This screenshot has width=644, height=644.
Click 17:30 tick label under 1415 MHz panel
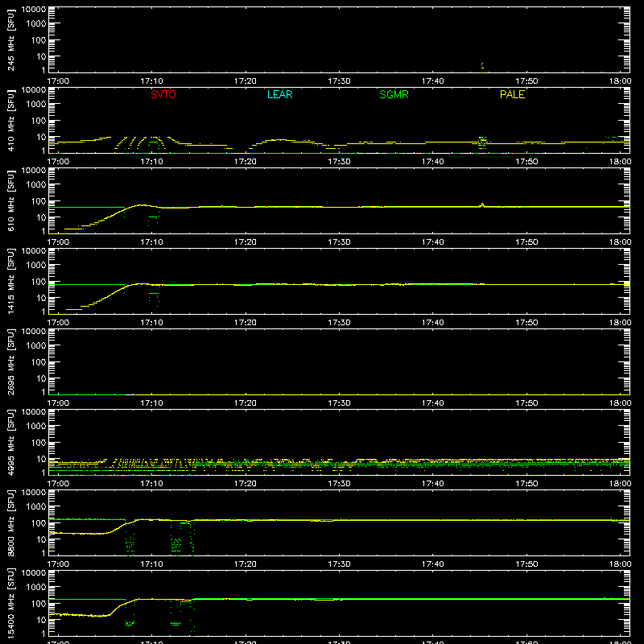click(339, 323)
